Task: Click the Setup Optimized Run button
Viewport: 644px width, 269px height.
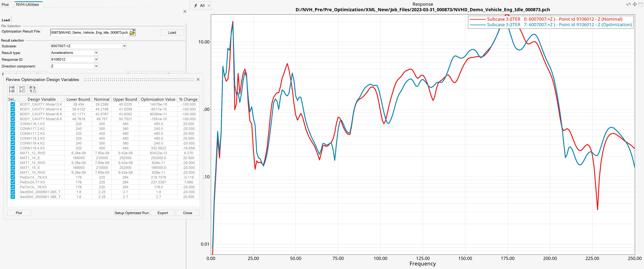Action: coord(132,213)
